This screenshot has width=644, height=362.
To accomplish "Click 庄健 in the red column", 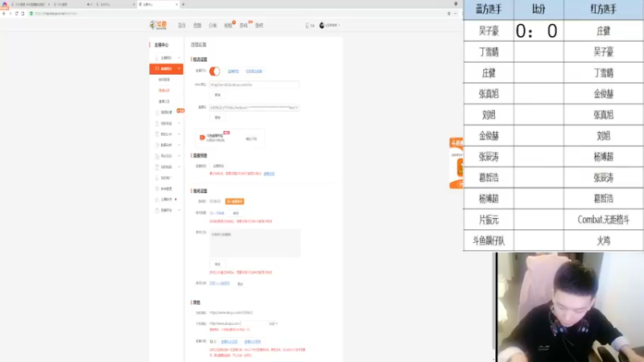I will tap(603, 31).
